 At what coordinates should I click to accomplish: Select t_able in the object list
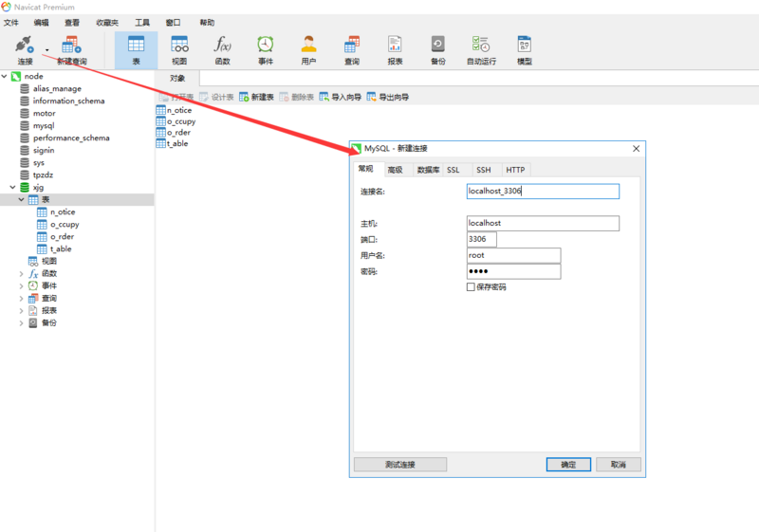coord(177,143)
